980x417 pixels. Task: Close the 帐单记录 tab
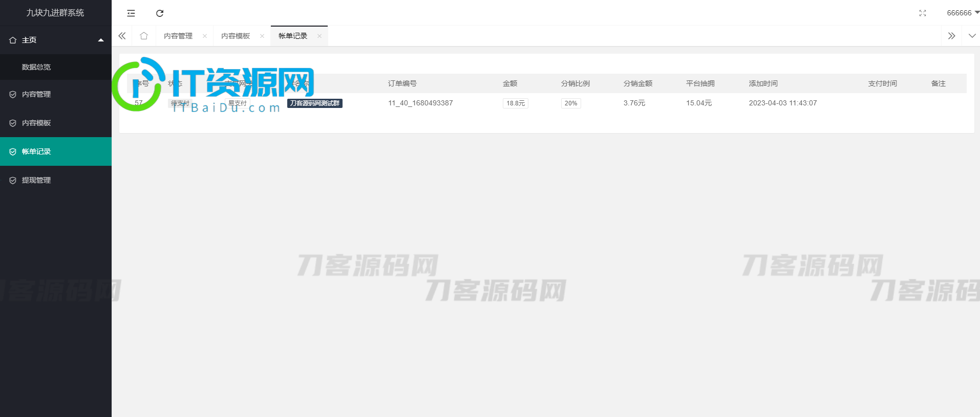click(x=319, y=36)
